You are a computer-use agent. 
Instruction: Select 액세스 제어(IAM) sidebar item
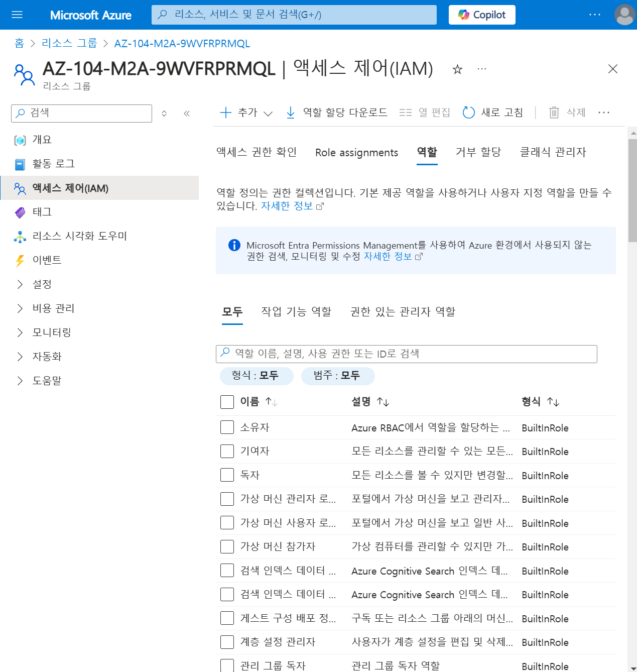click(99, 188)
